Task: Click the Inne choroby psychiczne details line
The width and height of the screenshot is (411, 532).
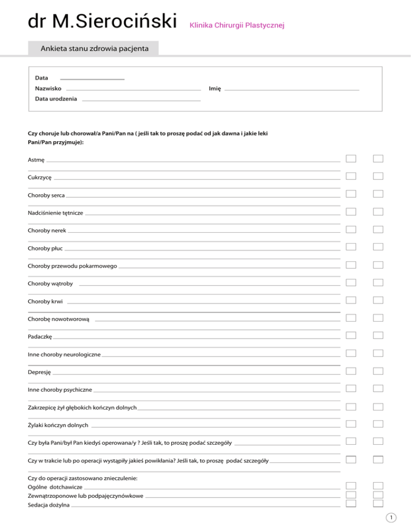Action: pos(217,391)
